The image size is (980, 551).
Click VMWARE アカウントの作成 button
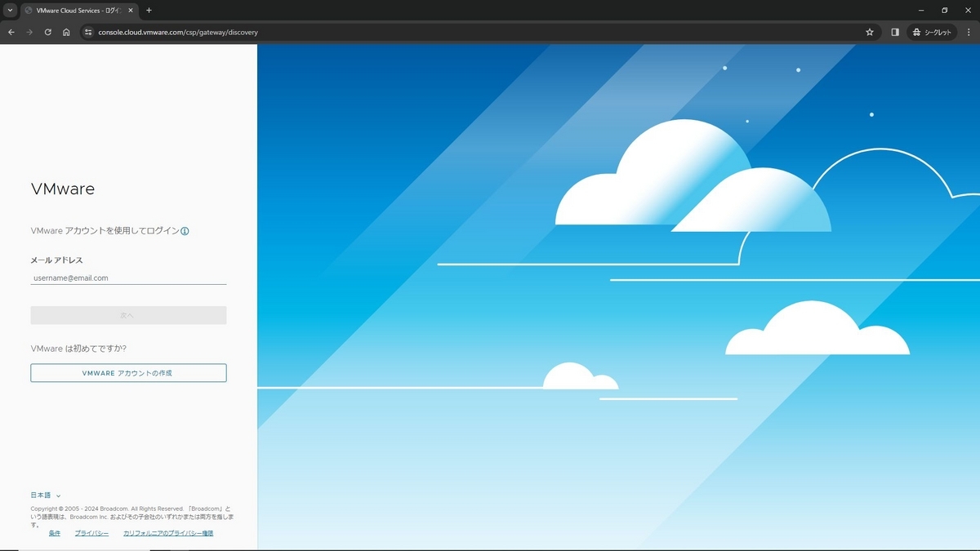[x=128, y=373]
